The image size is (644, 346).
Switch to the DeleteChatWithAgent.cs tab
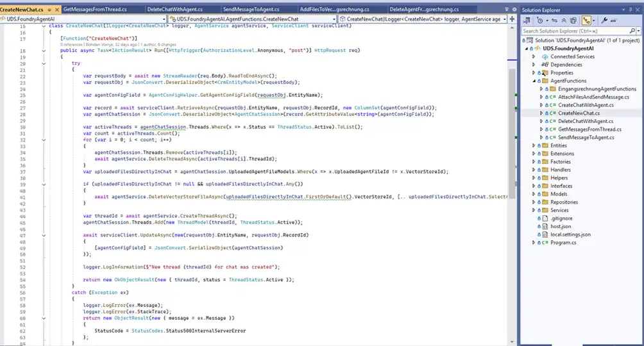point(175,10)
